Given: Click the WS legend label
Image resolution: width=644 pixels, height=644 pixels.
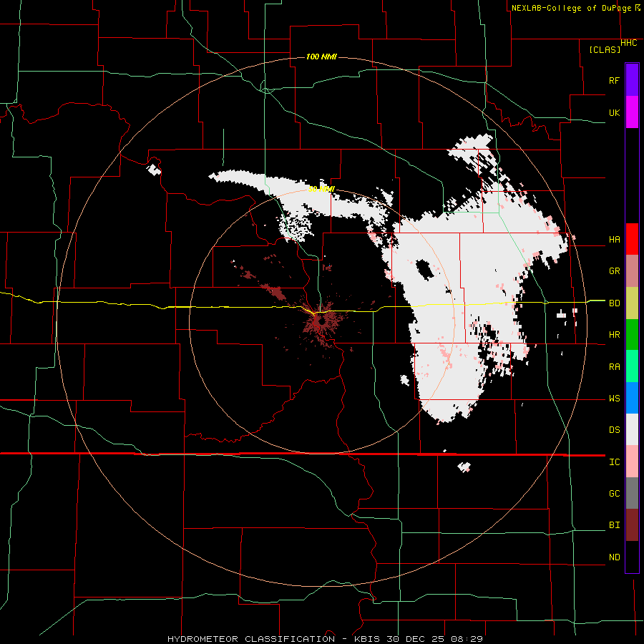Looking at the screenshot, I should tap(614, 399).
